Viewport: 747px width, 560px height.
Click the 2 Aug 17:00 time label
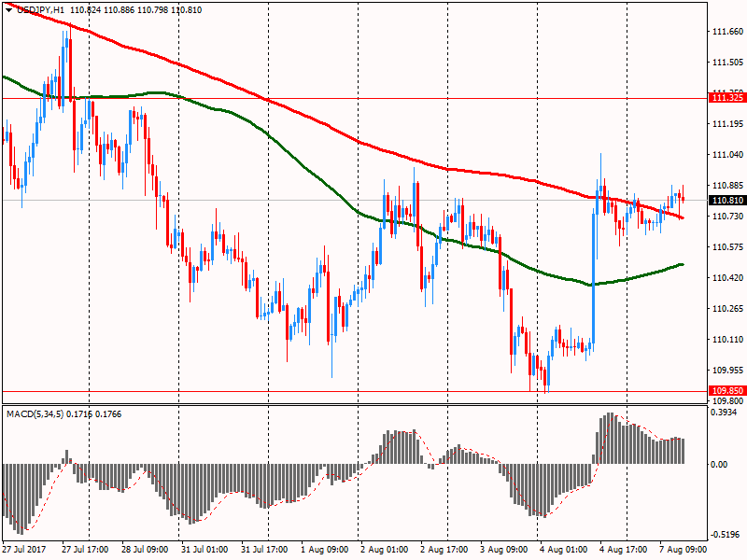click(x=444, y=550)
